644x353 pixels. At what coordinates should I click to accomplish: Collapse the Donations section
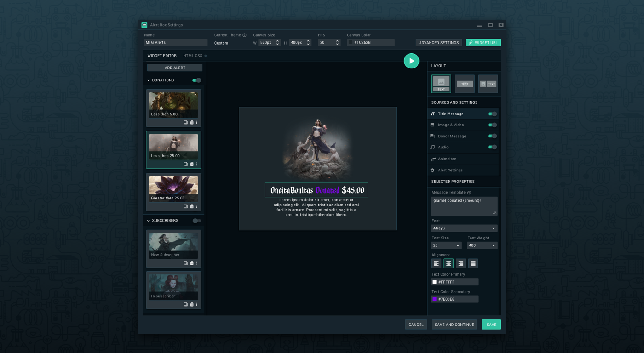pos(148,80)
